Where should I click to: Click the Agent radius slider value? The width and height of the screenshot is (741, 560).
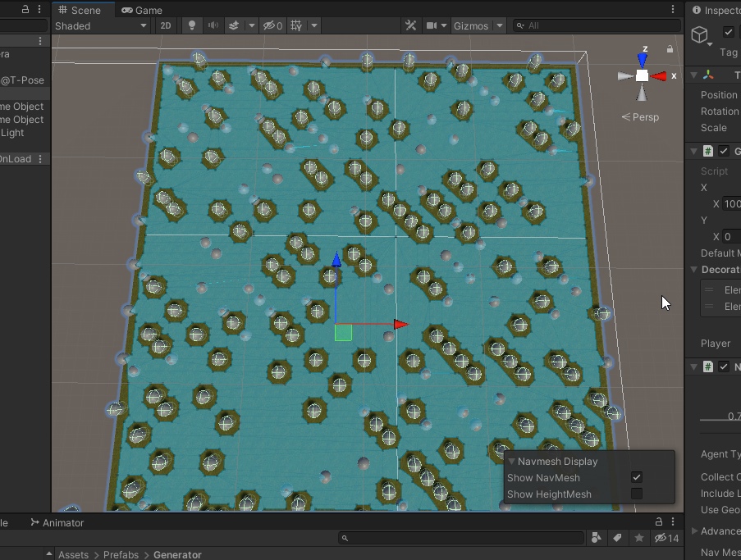734,416
